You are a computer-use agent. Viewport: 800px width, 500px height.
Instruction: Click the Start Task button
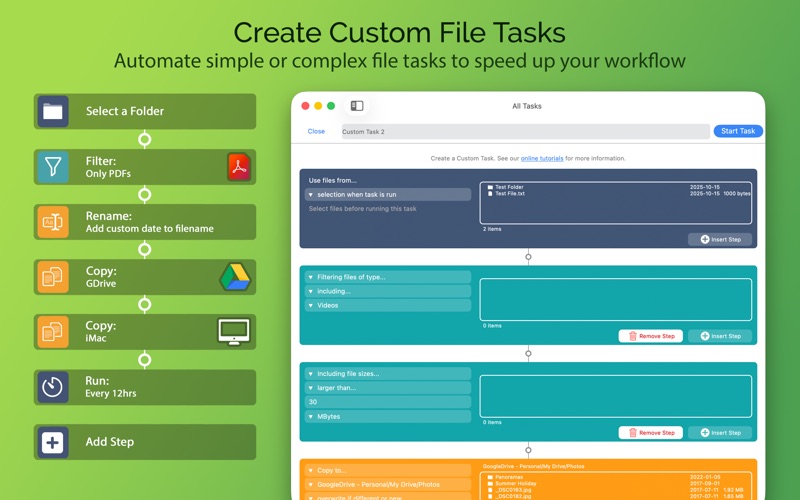tap(738, 131)
